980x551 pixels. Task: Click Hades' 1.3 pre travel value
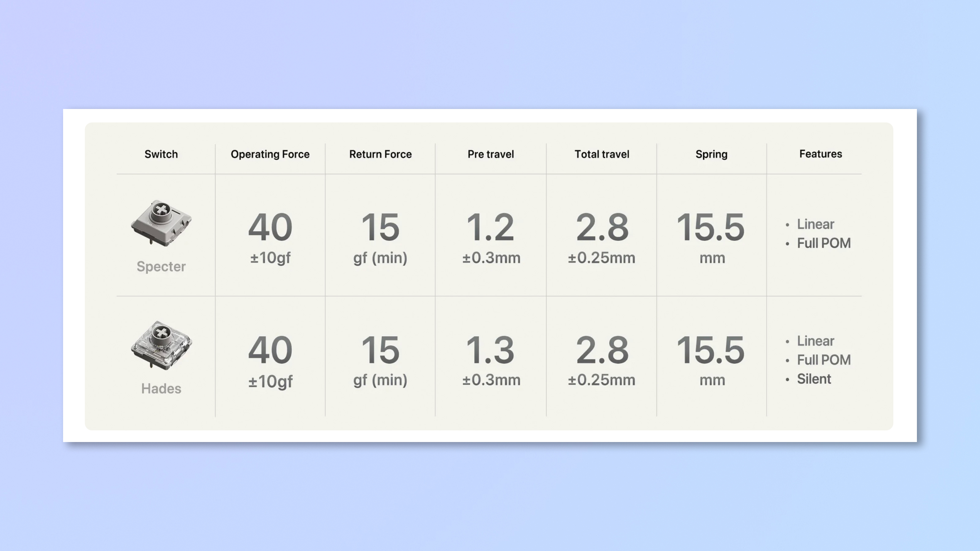(490, 350)
